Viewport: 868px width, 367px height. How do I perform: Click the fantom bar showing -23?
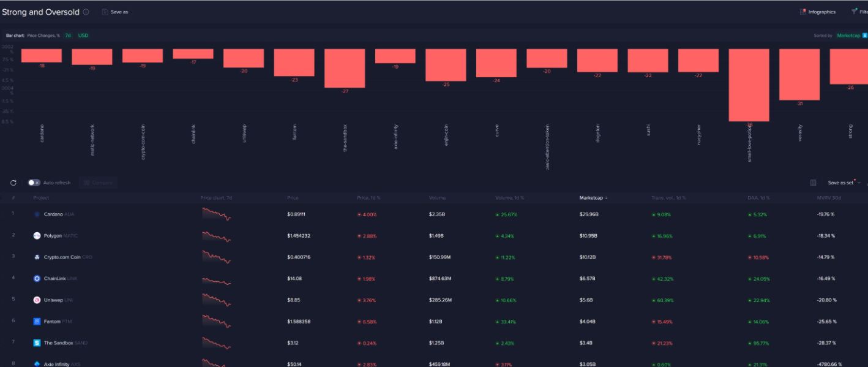pyautogui.click(x=294, y=62)
